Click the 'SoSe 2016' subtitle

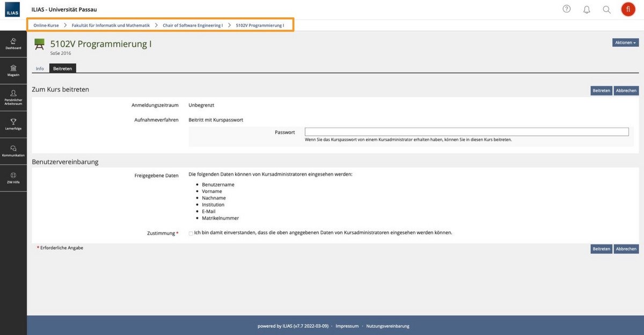(x=61, y=53)
